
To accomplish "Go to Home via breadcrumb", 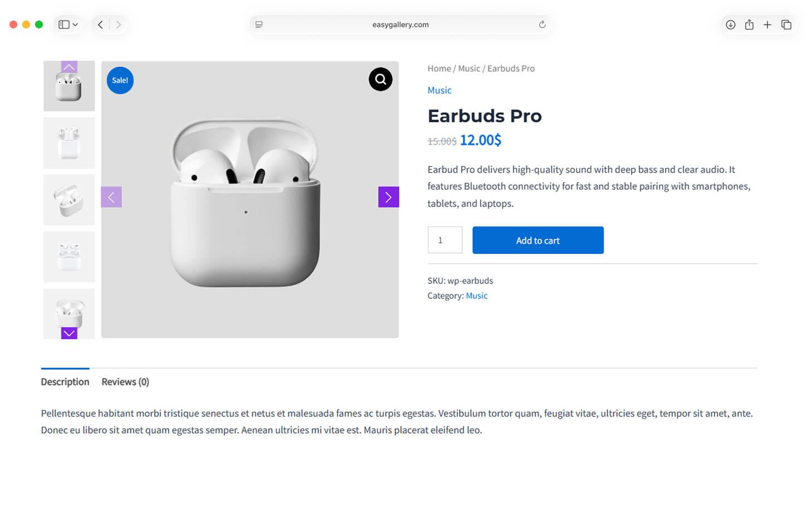I will point(439,68).
